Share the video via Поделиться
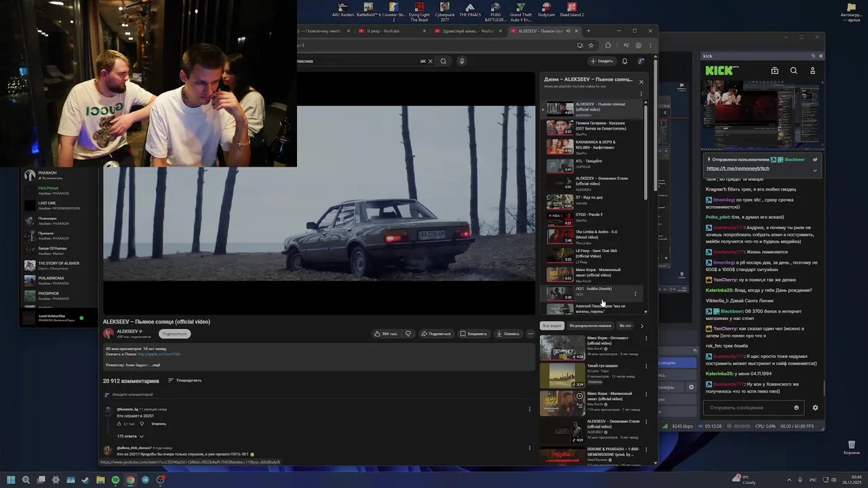Viewport: 868px width, 488px height. [435, 333]
